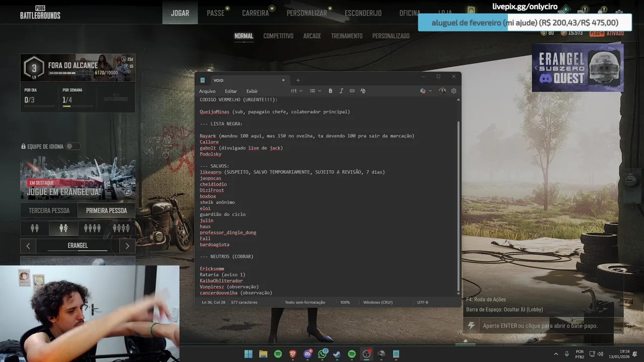Screen dimensions: 644x362
Task: Open WhatsApp from the taskbar
Action: click(323, 354)
